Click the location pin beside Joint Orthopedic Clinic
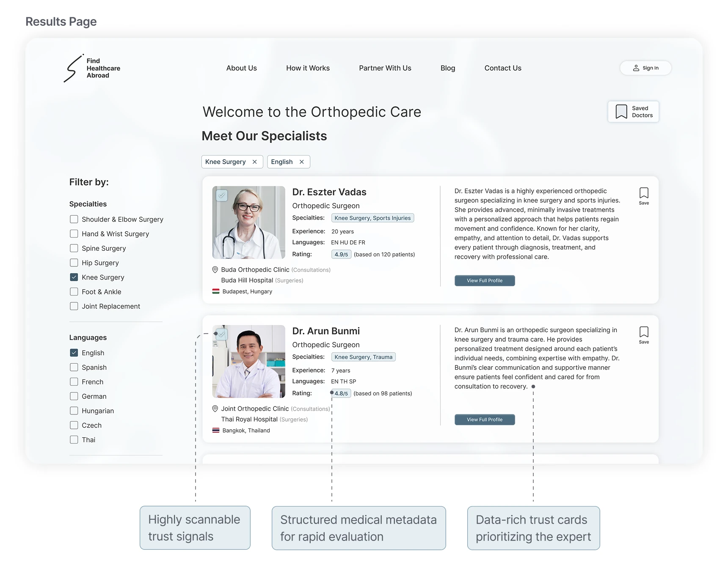The height and width of the screenshot is (565, 728). pos(215,409)
